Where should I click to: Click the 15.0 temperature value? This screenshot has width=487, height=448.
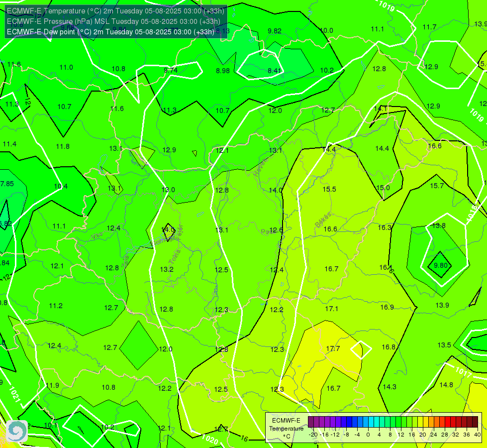point(383,188)
